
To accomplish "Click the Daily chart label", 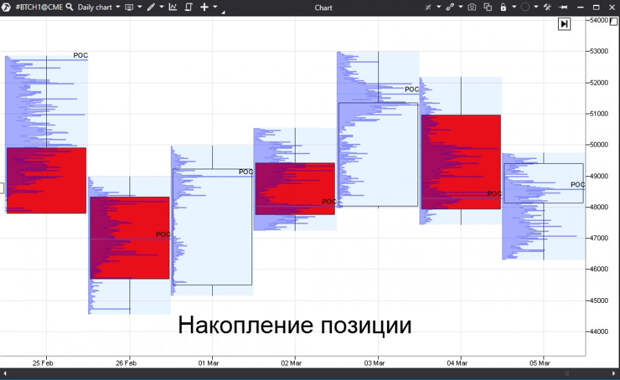I will click(95, 7).
